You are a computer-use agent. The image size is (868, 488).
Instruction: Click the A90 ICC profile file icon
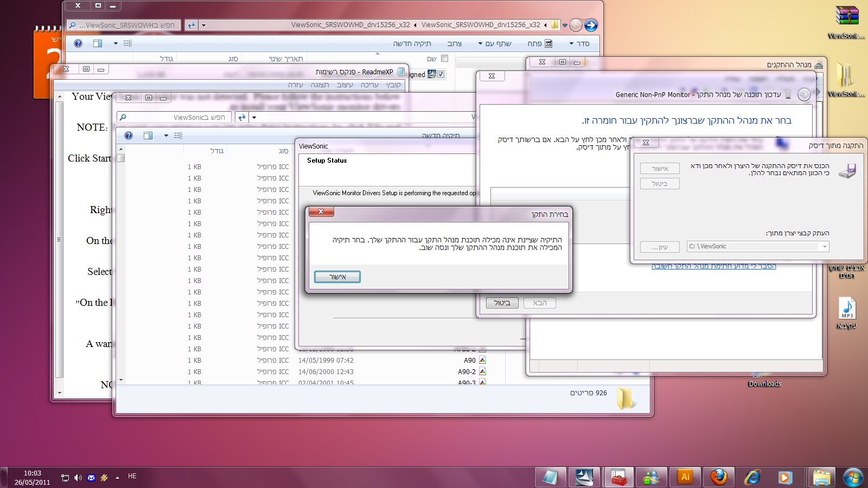click(482, 360)
